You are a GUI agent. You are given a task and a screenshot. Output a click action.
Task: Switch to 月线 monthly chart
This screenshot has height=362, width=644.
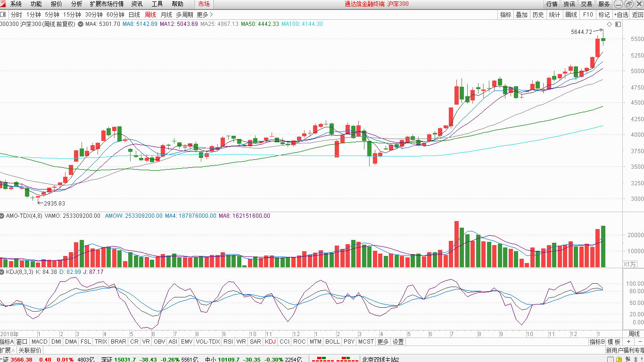pyautogui.click(x=166, y=15)
